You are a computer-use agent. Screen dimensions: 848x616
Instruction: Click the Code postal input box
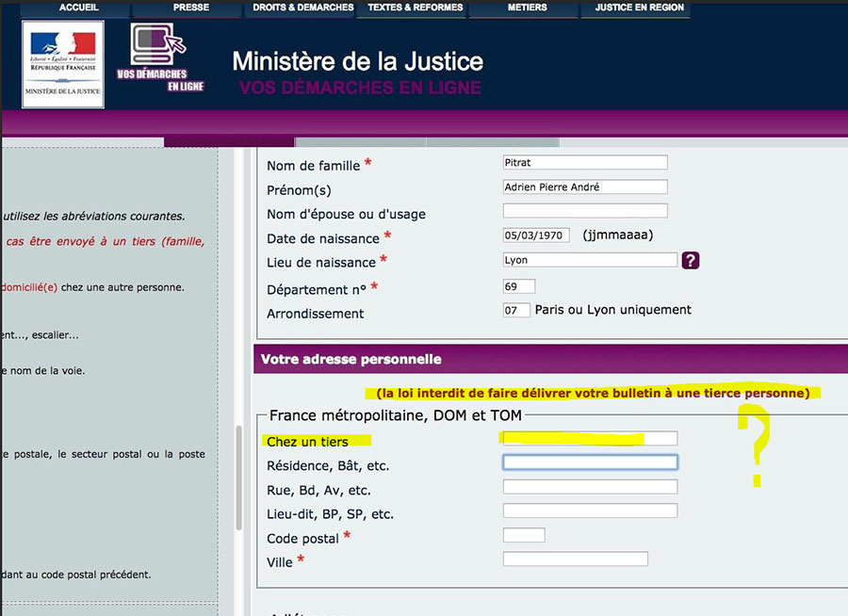coord(524,534)
